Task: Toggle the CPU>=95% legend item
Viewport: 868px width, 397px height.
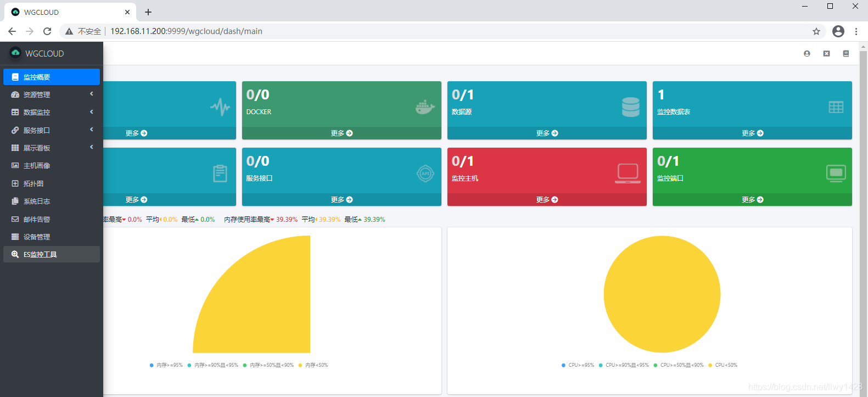Action: click(x=578, y=365)
